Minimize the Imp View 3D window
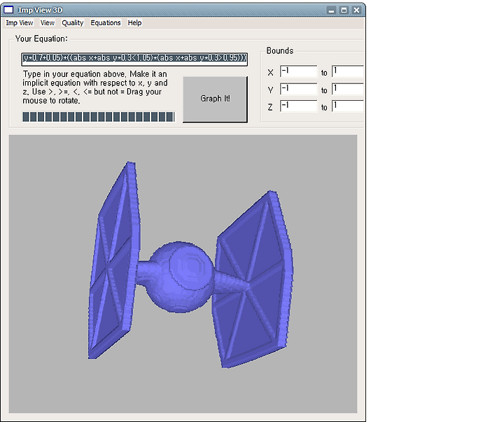 tap(331, 10)
